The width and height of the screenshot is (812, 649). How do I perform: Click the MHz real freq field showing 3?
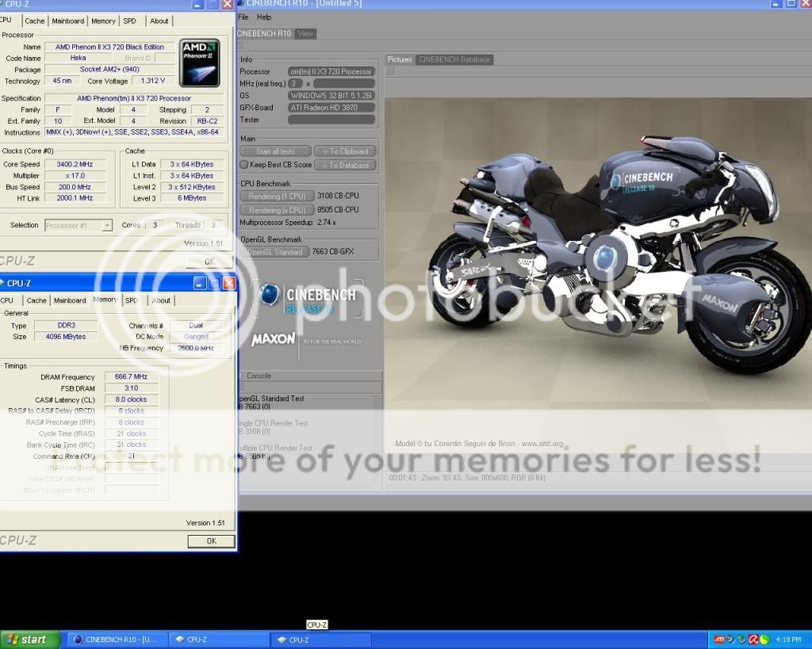point(295,83)
